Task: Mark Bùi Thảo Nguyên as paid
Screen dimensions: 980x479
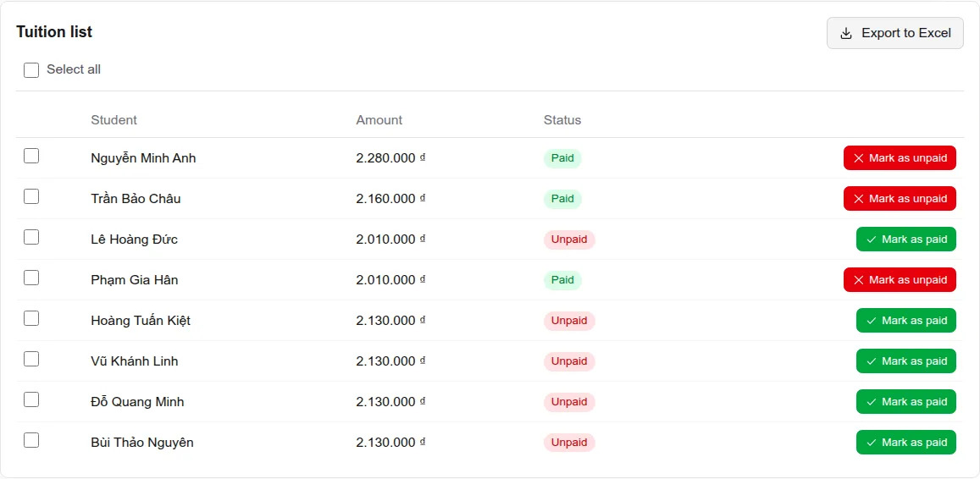Action: click(906, 442)
